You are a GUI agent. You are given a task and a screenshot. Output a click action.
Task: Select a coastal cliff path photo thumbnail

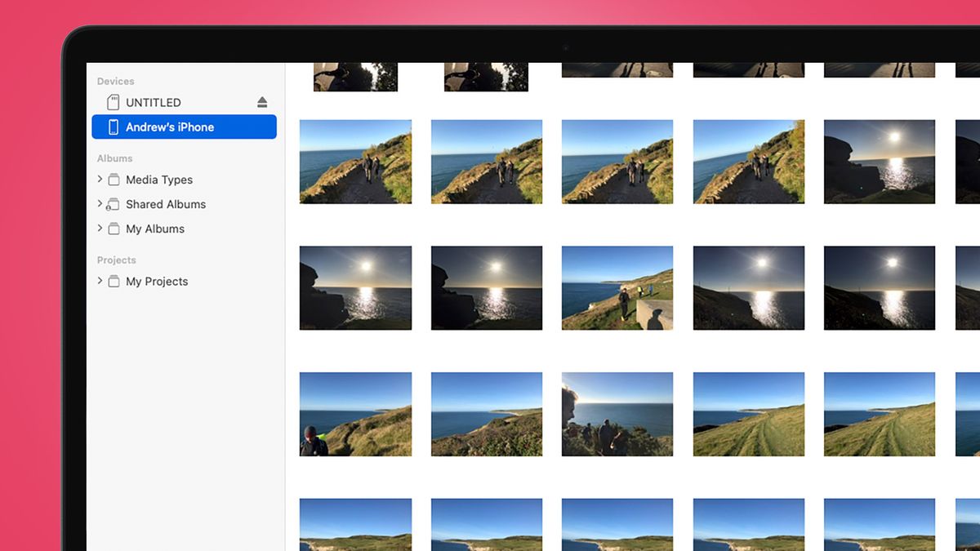point(355,161)
